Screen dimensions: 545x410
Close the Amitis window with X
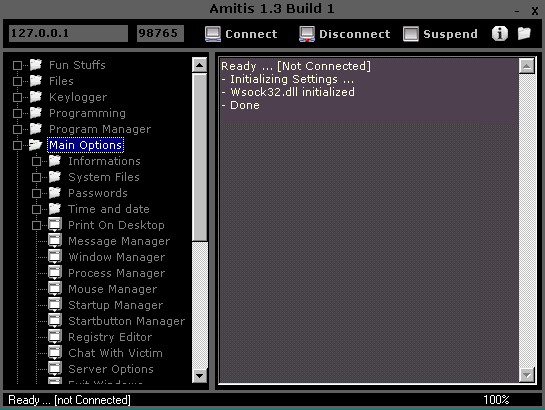coord(535,11)
